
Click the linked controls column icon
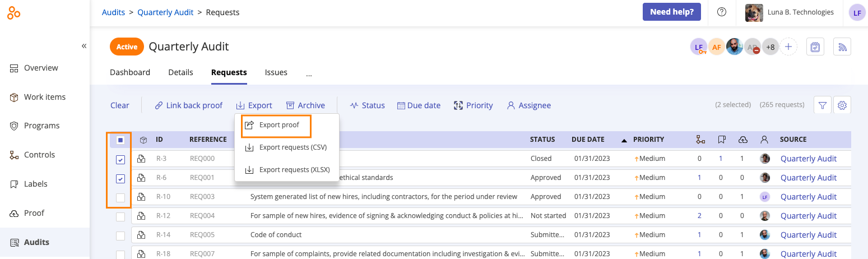(700, 140)
